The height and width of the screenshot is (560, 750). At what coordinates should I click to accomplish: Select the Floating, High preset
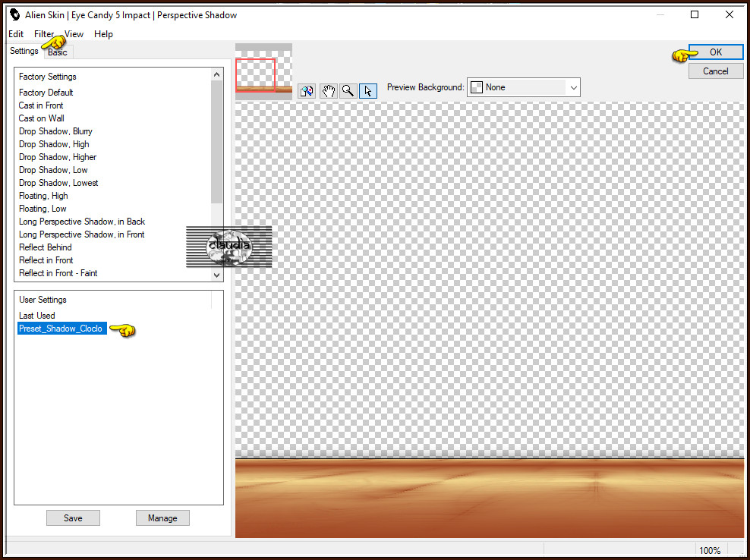click(x=43, y=196)
